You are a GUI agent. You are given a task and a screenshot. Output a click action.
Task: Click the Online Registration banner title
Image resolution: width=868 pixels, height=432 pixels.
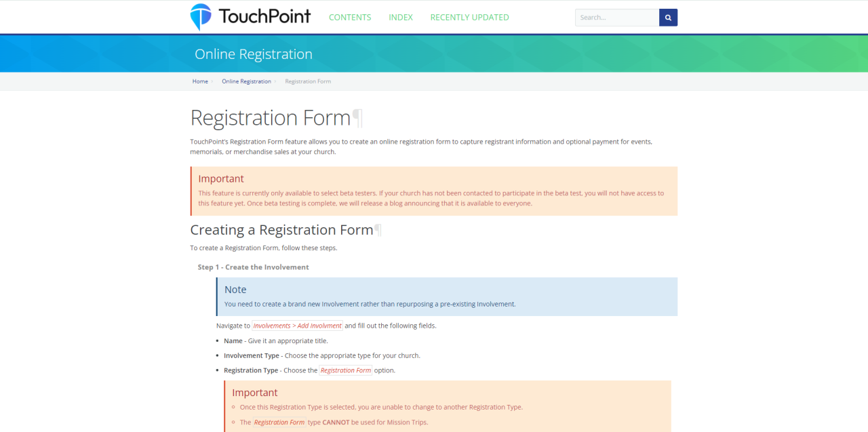[254, 54]
